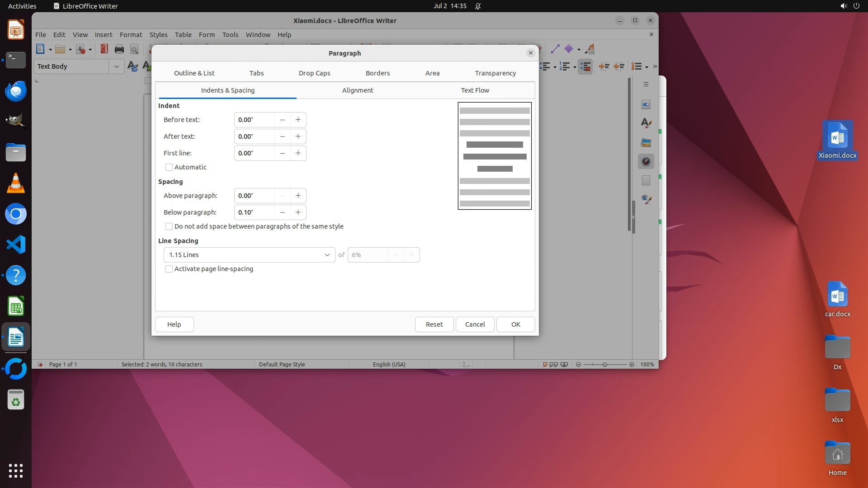Viewport: 868px width, 488px height.
Task: Expand the Text Body paragraph style dropdown
Action: tap(116, 66)
